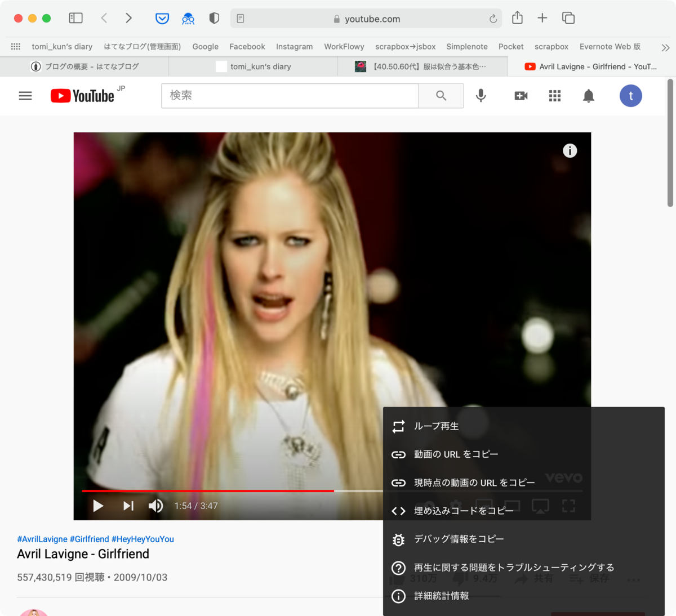Go to the YouTube home logo
This screenshot has width=676, height=616.
[83, 96]
